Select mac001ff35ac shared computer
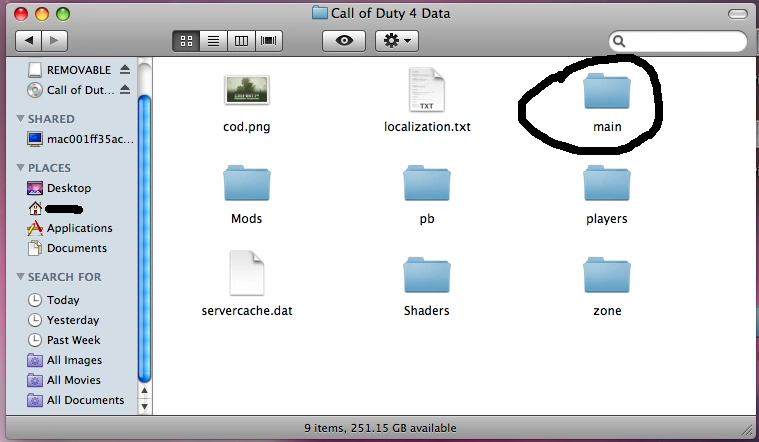Screen dimensions: 759x442 point(80,139)
